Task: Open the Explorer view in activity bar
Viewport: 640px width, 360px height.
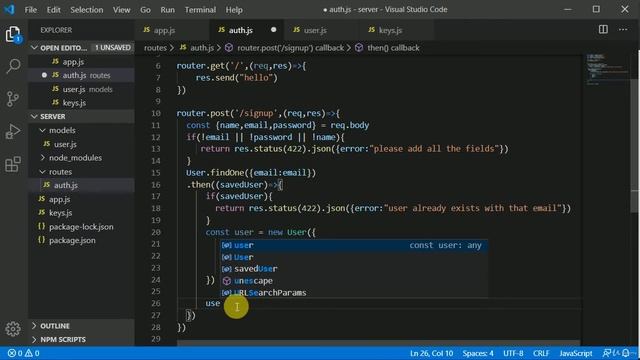Action: 13,34
